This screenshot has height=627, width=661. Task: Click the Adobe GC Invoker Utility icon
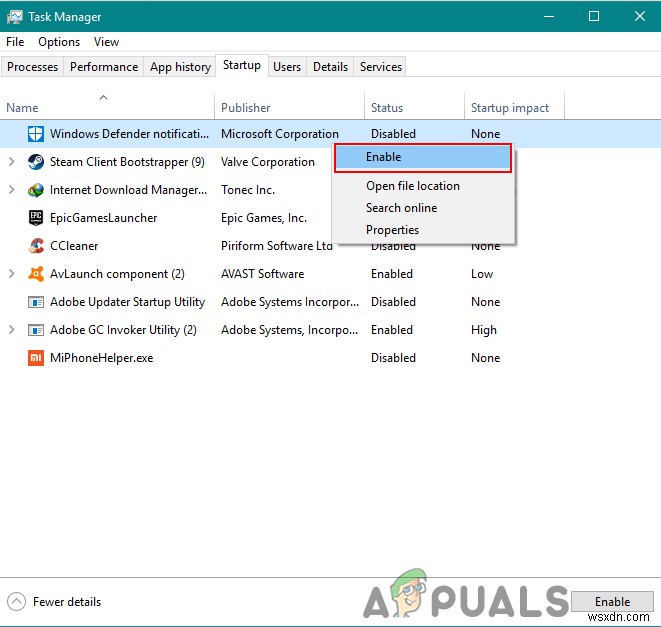36,330
